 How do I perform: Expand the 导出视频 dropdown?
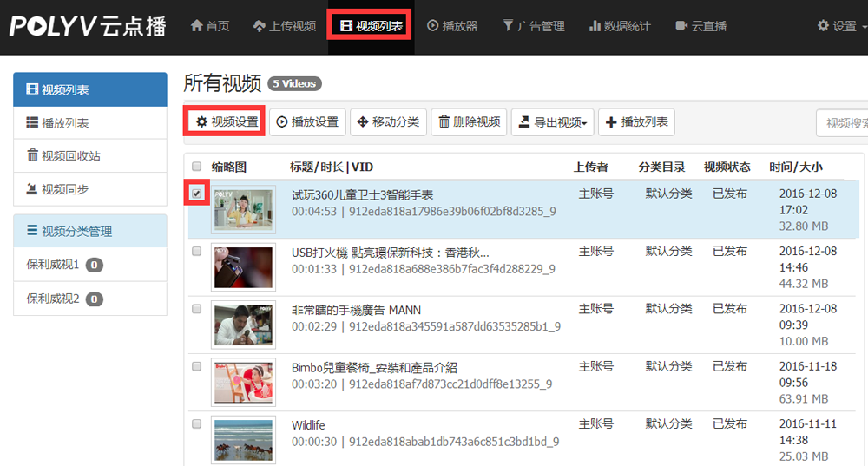[x=552, y=122]
